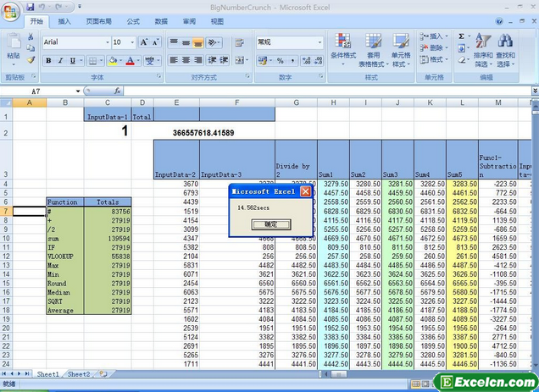539x392 pixels.
Task: Align text right
Action: pos(198,60)
